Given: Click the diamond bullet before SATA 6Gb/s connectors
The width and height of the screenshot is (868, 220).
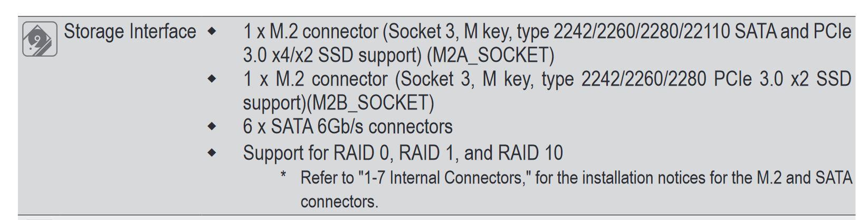Looking at the screenshot, I should coord(212,126).
